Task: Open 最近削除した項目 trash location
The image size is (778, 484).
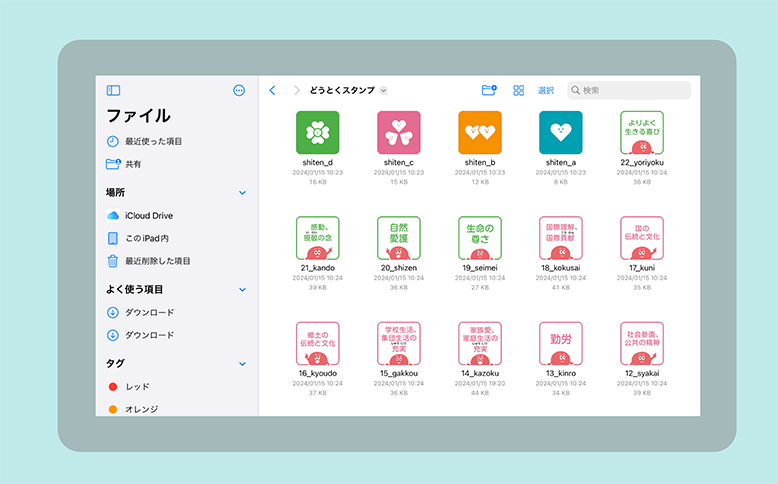Action: [x=157, y=261]
